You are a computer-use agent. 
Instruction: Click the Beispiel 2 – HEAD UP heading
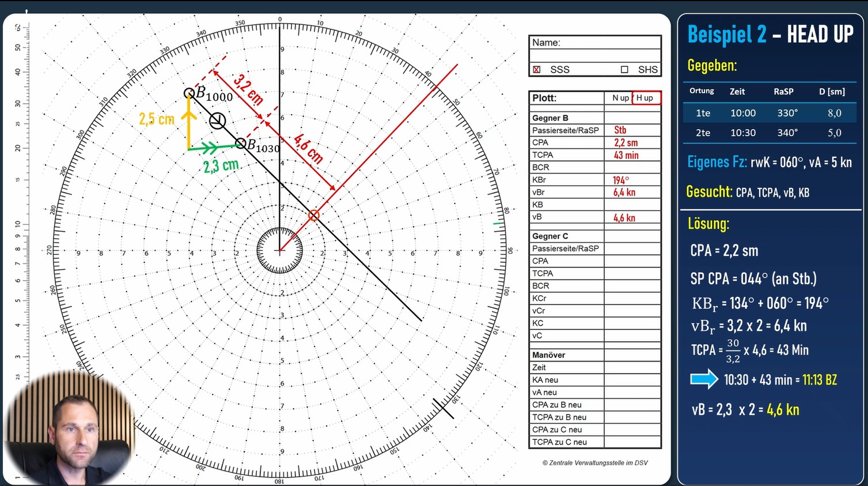[770, 35]
